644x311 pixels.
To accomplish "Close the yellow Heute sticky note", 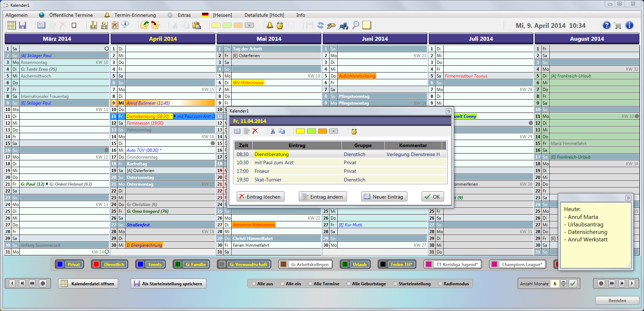I will 628,198.
